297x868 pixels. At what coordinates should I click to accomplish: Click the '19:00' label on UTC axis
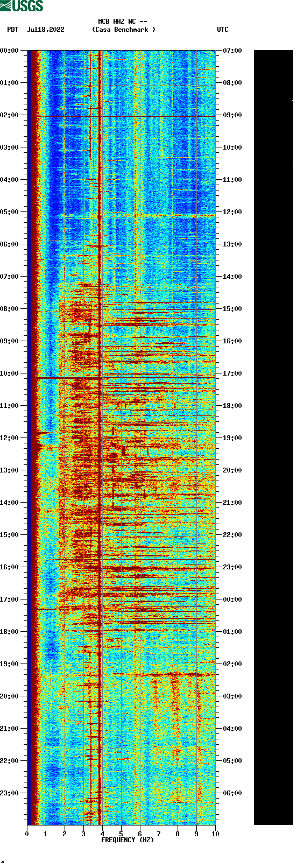coord(232,438)
